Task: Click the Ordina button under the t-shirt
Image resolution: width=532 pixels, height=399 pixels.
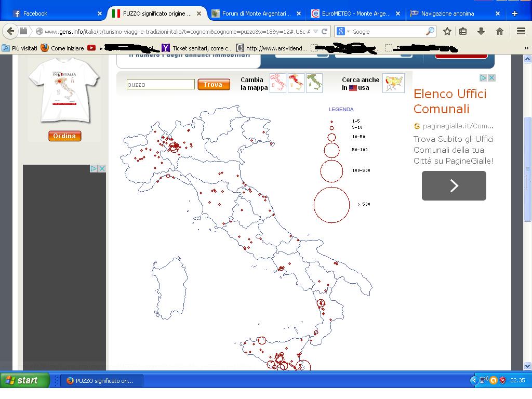Action: [64, 136]
